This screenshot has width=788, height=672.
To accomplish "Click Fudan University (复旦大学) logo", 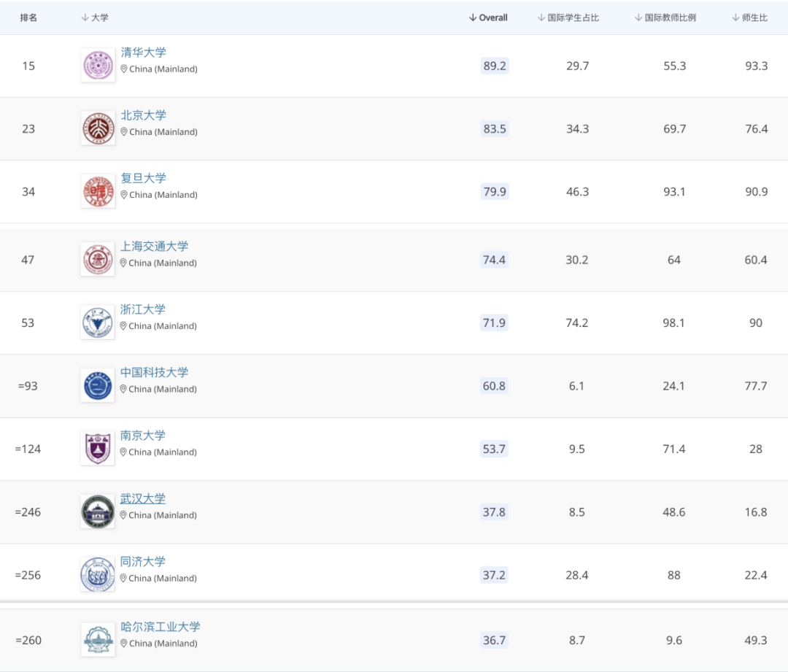I will pos(98,191).
